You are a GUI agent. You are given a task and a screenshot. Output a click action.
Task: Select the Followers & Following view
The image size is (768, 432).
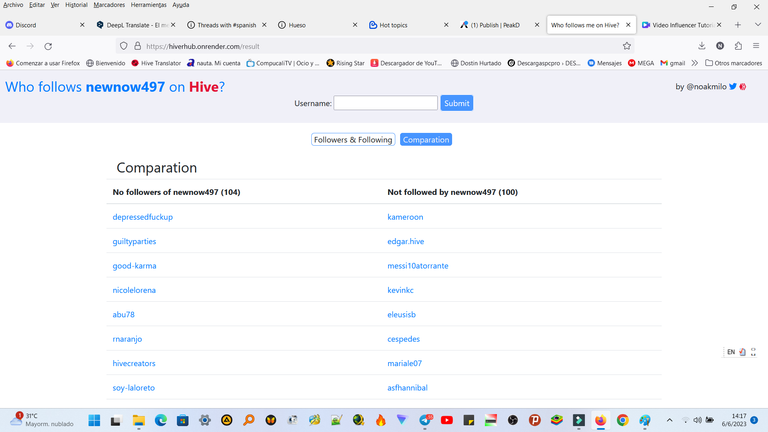[x=353, y=140]
